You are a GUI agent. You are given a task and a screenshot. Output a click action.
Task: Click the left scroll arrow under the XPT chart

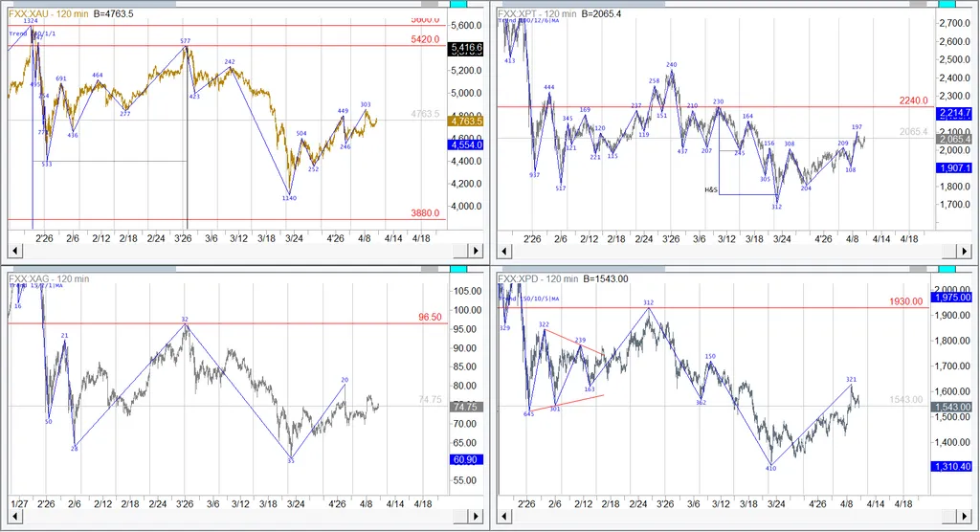pyautogui.click(x=503, y=251)
